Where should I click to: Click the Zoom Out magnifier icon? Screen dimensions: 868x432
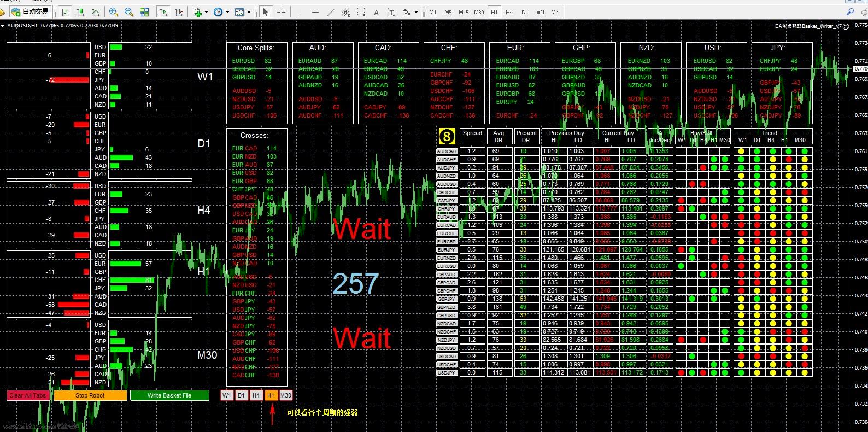129,12
